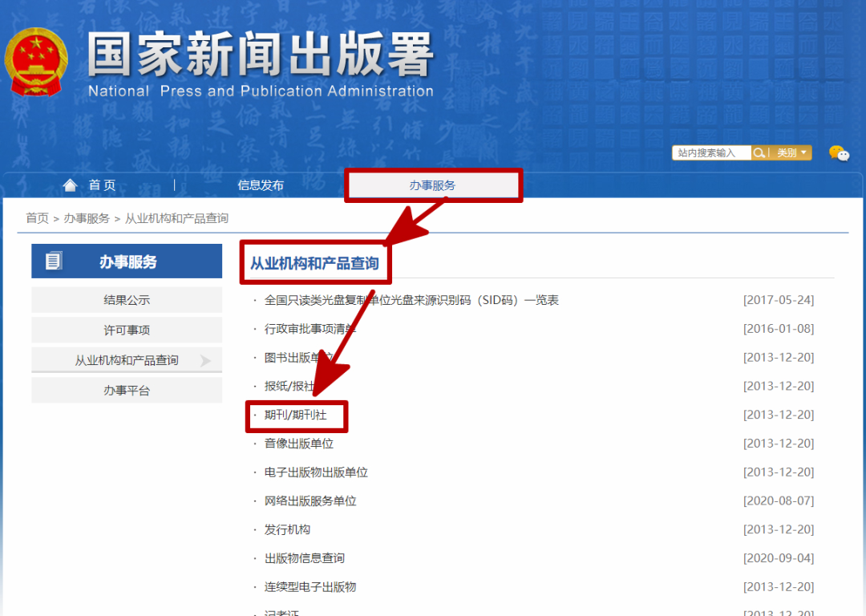This screenshot has height=616, width=866.
Task: Click the 出版物信息查询 link
Action: [x=305, y=558]
